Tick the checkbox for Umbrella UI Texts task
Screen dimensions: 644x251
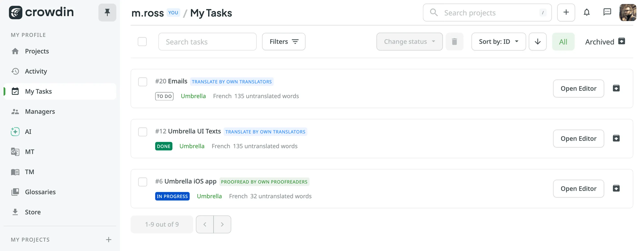coord(142,132)
